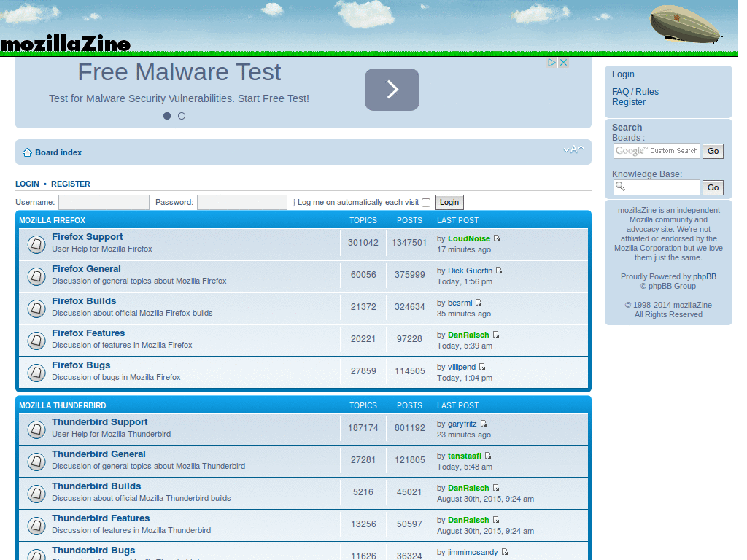
Task: Open the Firefox Features forum
Action: [88, 332]
